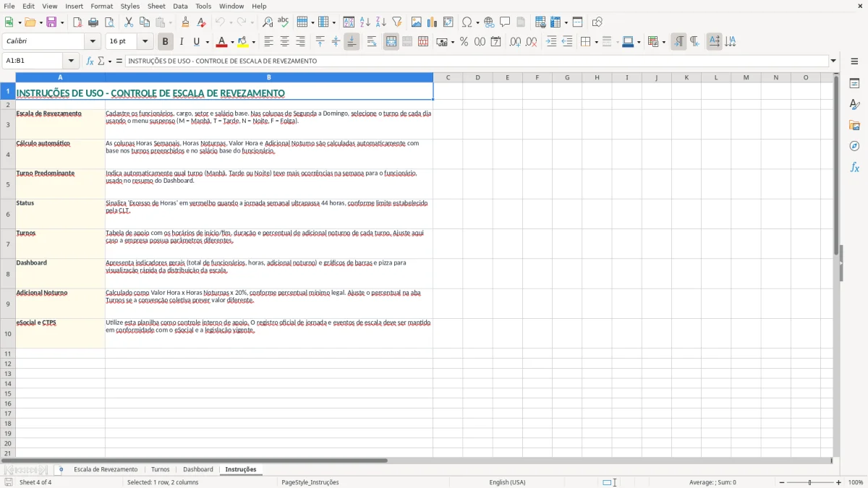Image resolution: width=868 pixels, height=488 pixels.
Task: Run the Spelling check icon
Action: [x=284, y=22]
